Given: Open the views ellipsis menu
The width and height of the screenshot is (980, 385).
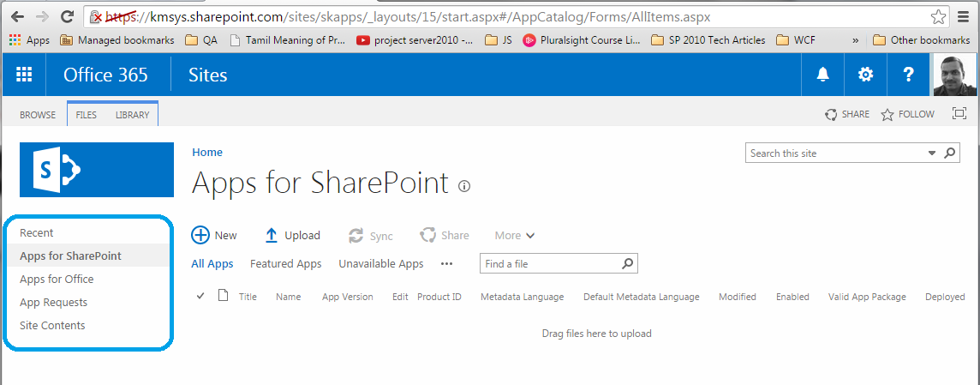Looking at the screenshot, I should [x=446, y=264].
